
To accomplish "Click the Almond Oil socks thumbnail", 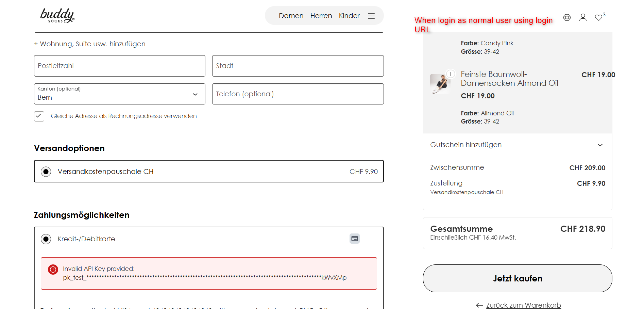I will 440,84.
